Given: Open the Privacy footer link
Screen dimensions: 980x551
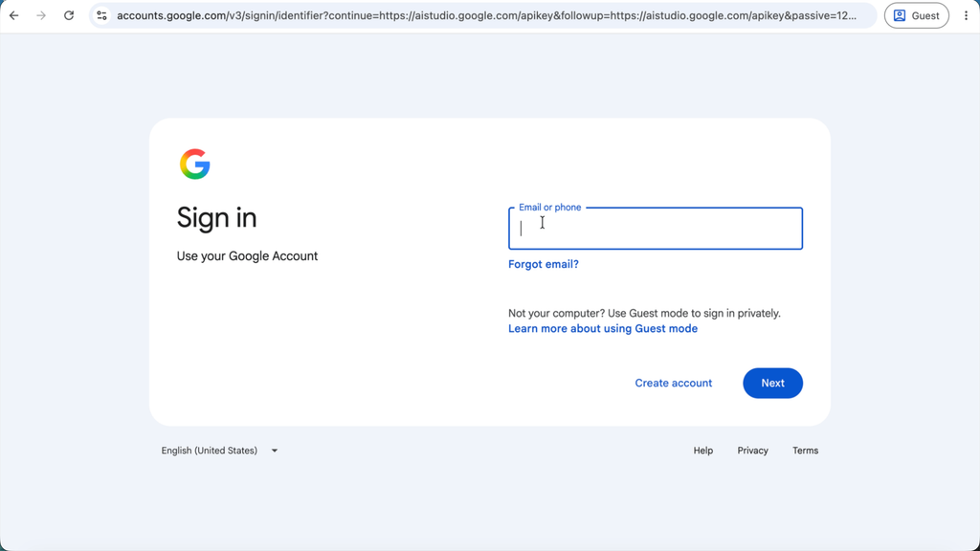Looking at the screenshot, I should (752, 451).
